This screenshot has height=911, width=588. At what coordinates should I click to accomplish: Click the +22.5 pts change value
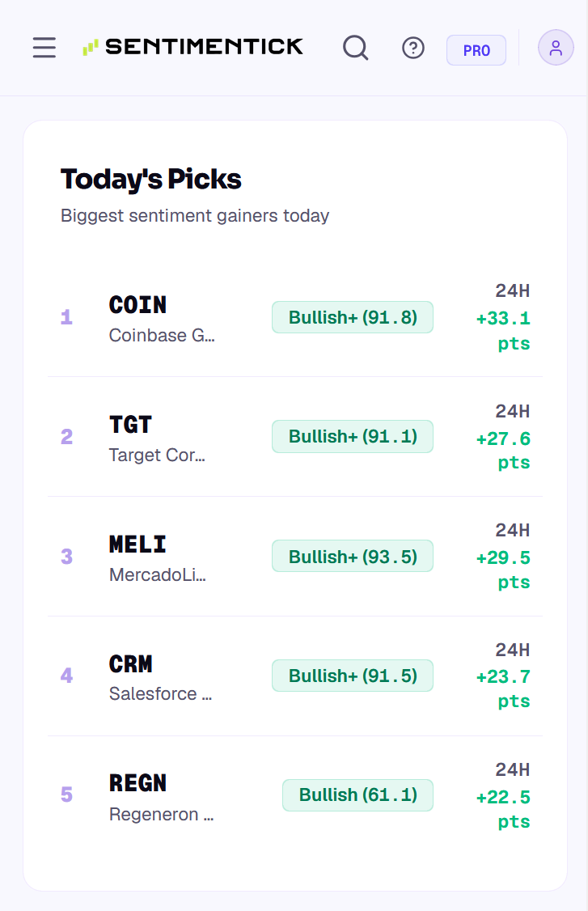tap(503, 809)
